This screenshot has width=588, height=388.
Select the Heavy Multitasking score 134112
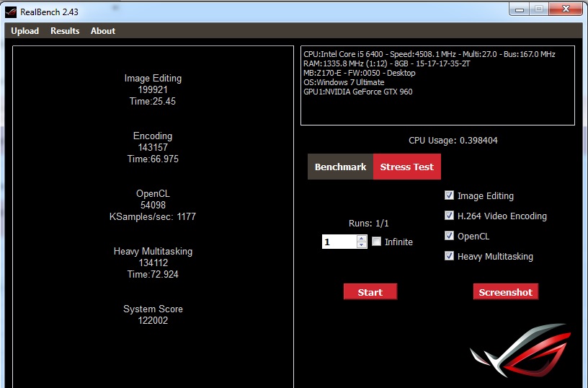[x=153, y=263]
